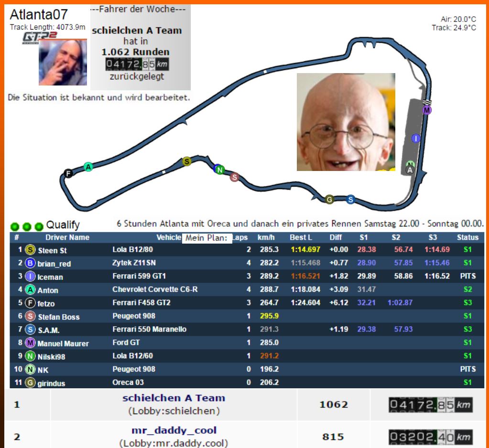Click the Driver Name column header
Screen dimensions: 489x448
67,237
